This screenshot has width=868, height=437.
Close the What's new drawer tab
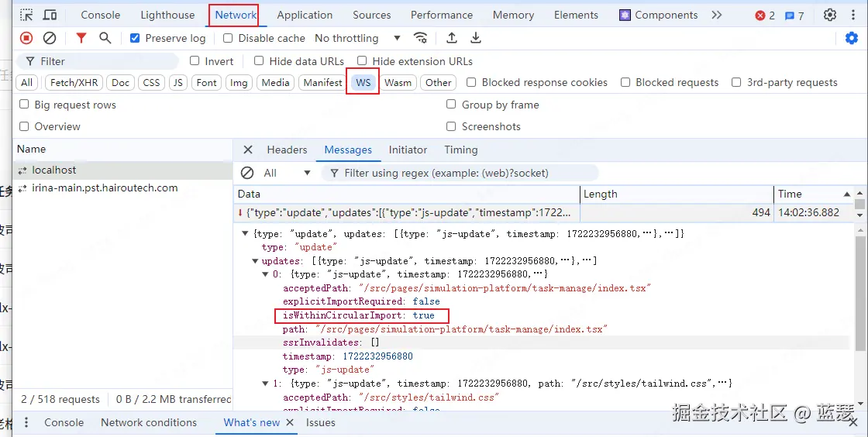point(290,422)
